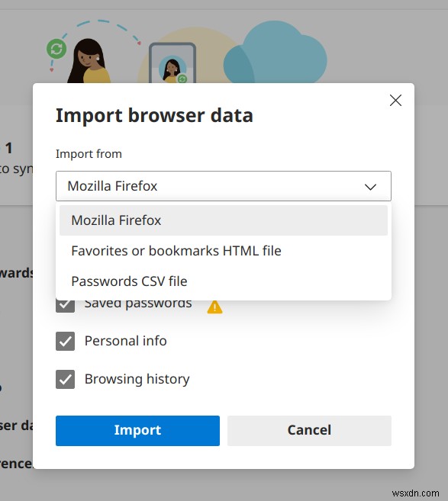Click the green sync icon in illustration
This screenshot has width=448, height=501.
click(x=56, y=49)
